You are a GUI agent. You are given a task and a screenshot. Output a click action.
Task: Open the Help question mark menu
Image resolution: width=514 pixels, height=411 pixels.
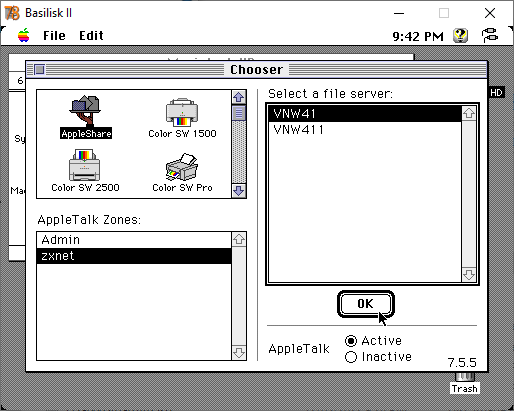click(x=460, y=35)
